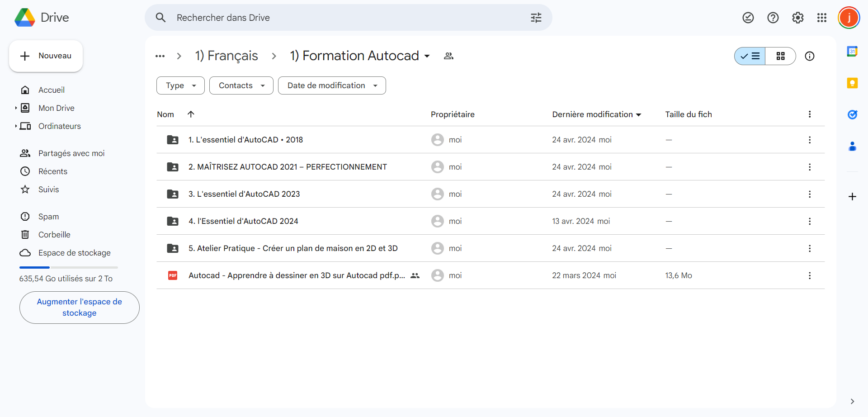The image size is (868, 417).
Task: Sort by Nom column header
Action: pos(165,114)
